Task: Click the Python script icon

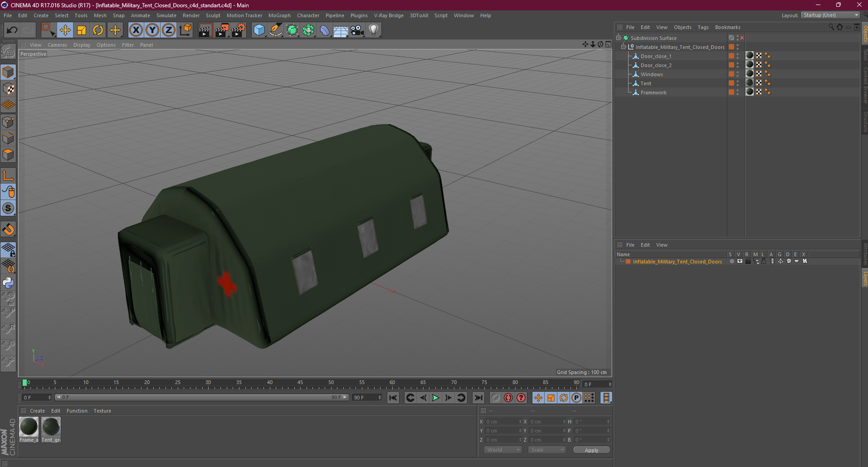Action: tap(8, 283)
